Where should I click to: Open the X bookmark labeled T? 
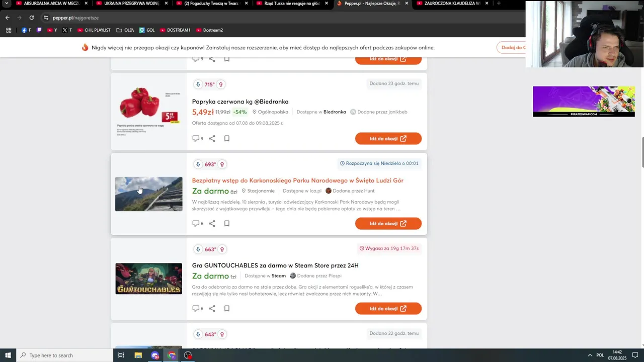pyautogui.click(x=67, y=30)
